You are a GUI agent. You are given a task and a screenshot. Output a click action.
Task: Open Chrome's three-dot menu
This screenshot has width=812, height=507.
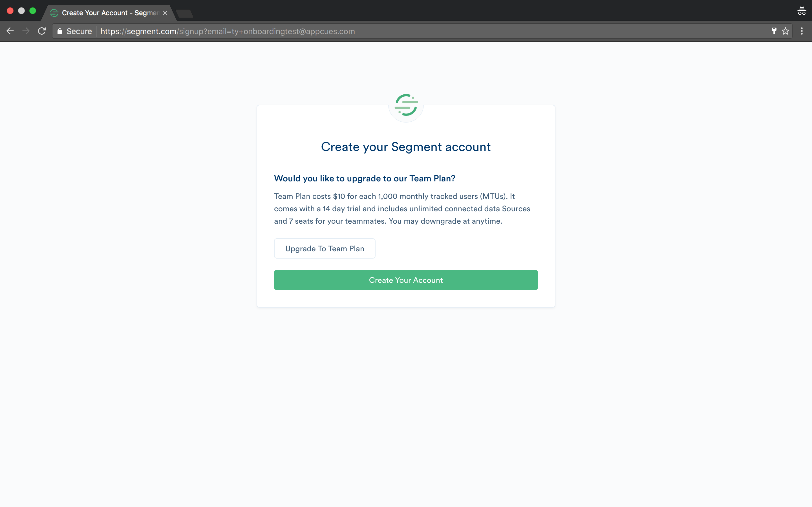pos(802,31)
